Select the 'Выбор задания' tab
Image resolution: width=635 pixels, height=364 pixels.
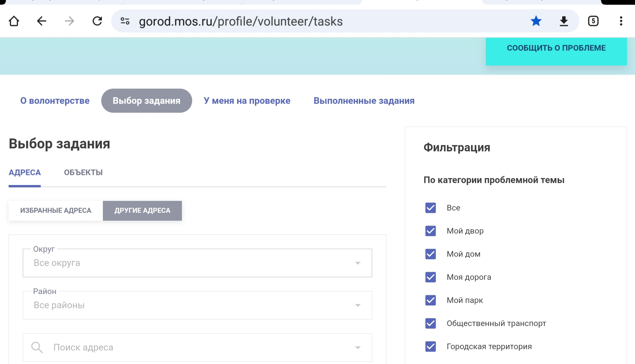147,101
